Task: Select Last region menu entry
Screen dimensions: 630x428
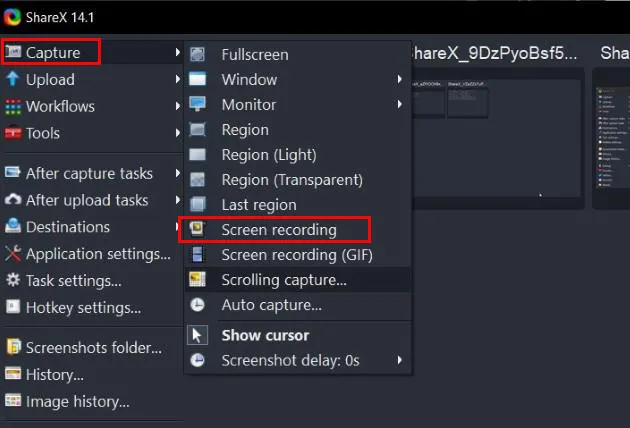Action: 298,205
